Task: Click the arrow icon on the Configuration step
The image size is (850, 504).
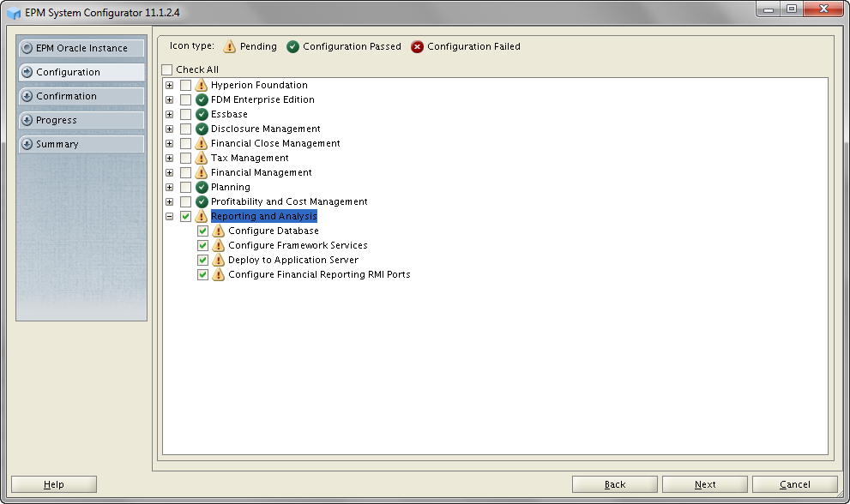Action: coord(27,72)
